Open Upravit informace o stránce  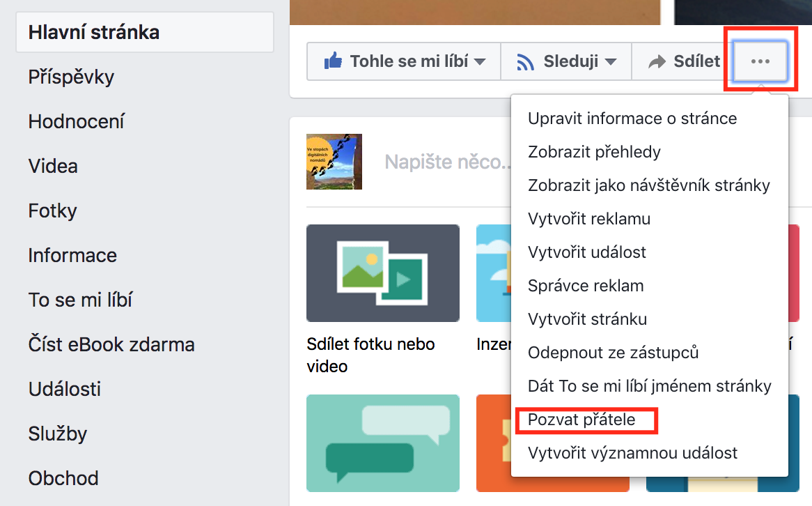tap(632, 118)
